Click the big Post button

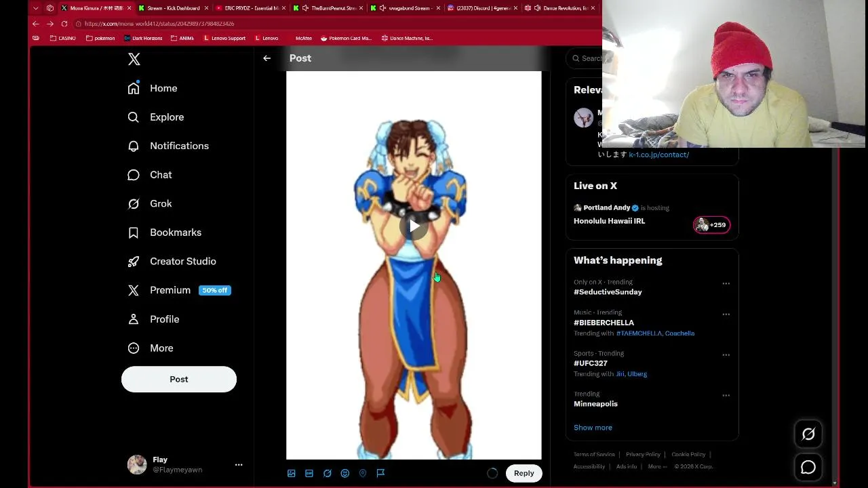[x=179, y=379]
